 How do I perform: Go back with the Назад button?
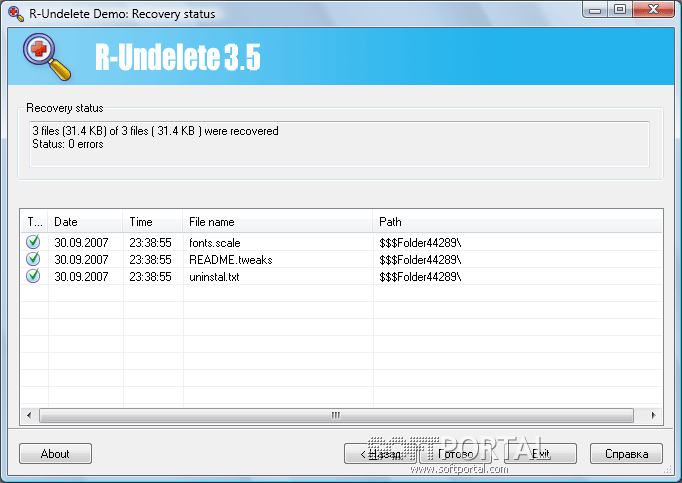(x=381, y=453)
